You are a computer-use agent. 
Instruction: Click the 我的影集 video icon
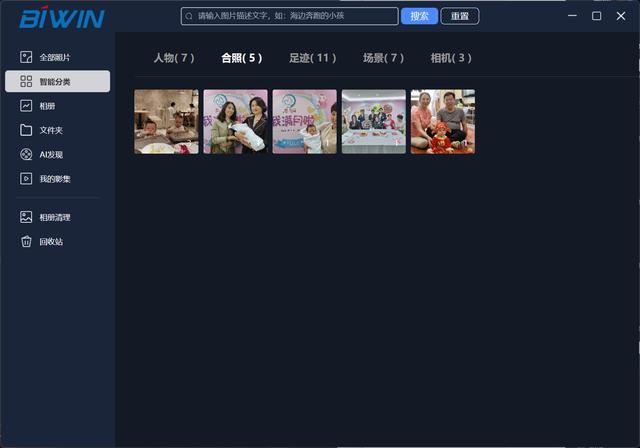pos(26,179)
